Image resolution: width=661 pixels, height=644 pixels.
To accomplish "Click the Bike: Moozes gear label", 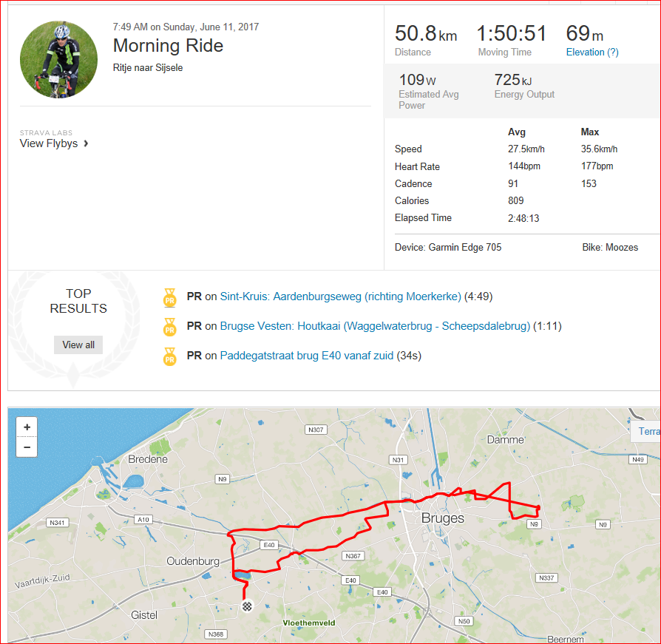I will pos(610,248).
